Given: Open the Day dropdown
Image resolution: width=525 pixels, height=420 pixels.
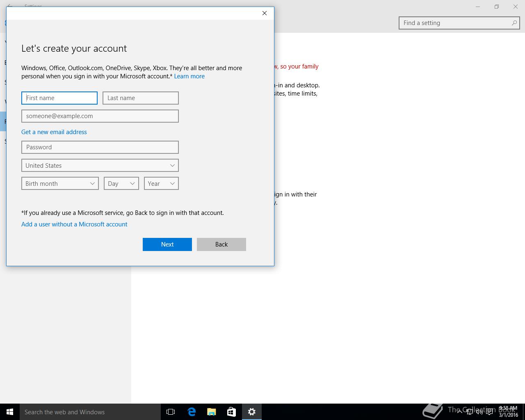Looking at the screenshot, I should click(121, 183).
